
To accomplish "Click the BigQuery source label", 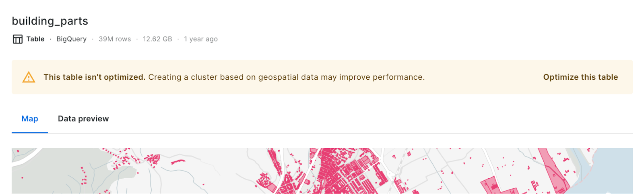I will tap(71, 39).
